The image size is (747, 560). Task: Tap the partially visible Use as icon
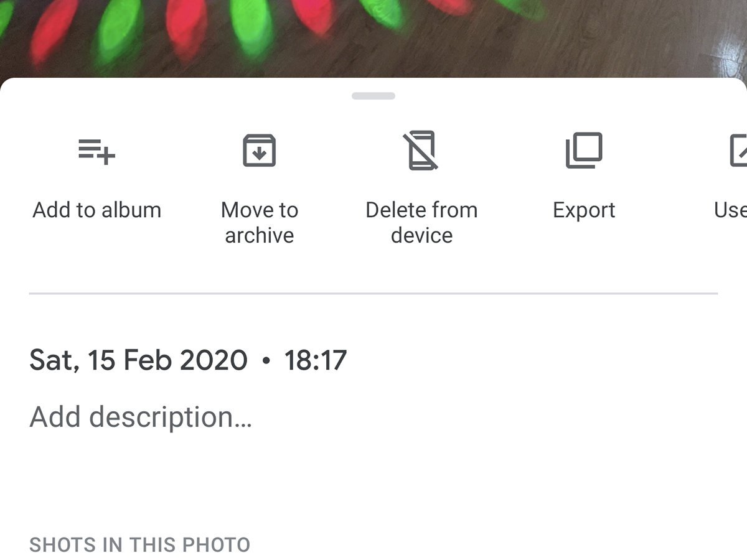tap(738, 151)
